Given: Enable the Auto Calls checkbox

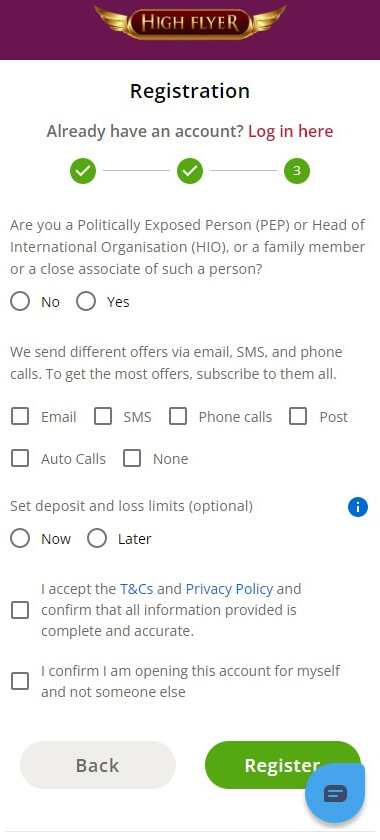Looking at the screenshot, I should (20, 459).
